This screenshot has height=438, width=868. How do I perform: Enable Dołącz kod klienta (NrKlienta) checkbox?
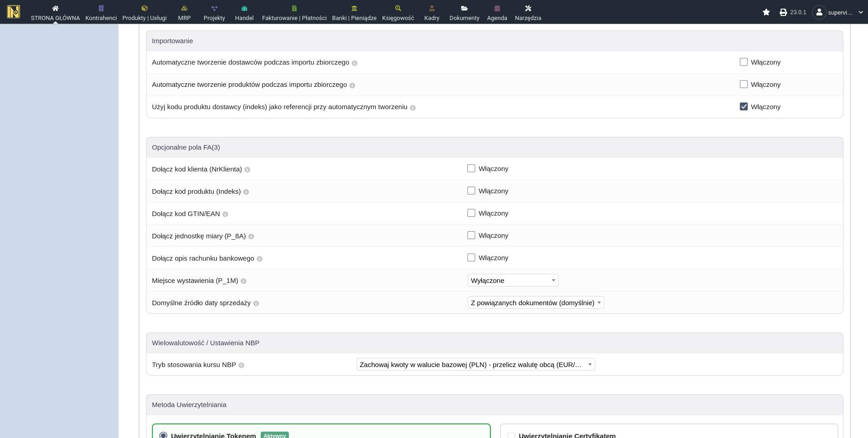[x=471, y=168]
